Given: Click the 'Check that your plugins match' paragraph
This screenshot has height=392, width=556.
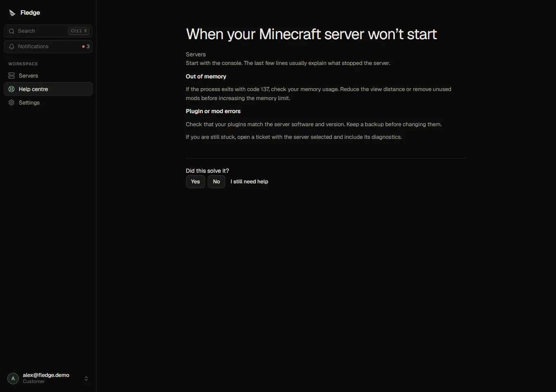Looking at the screenshot, I should tap(314, 124).
